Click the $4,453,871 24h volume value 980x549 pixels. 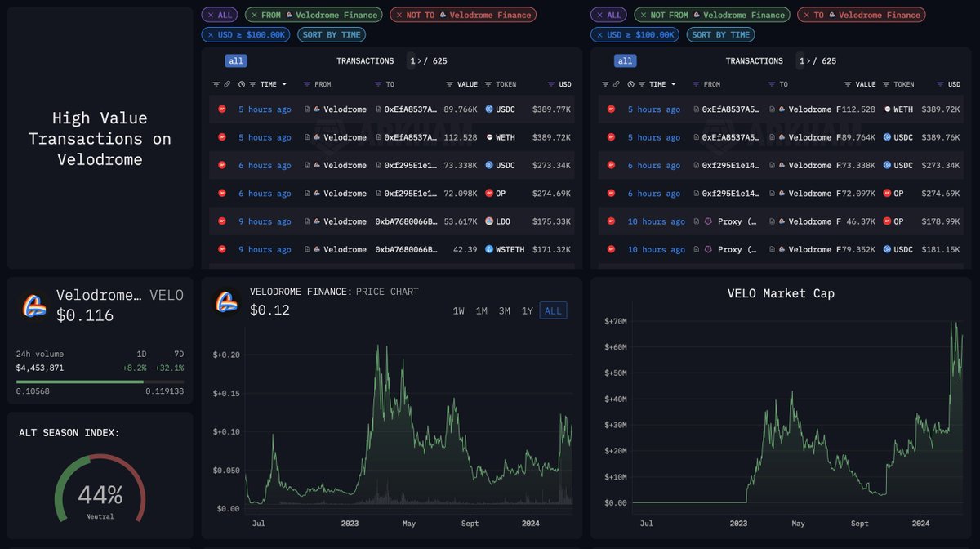pyautogui.click(x=40, y=368)
